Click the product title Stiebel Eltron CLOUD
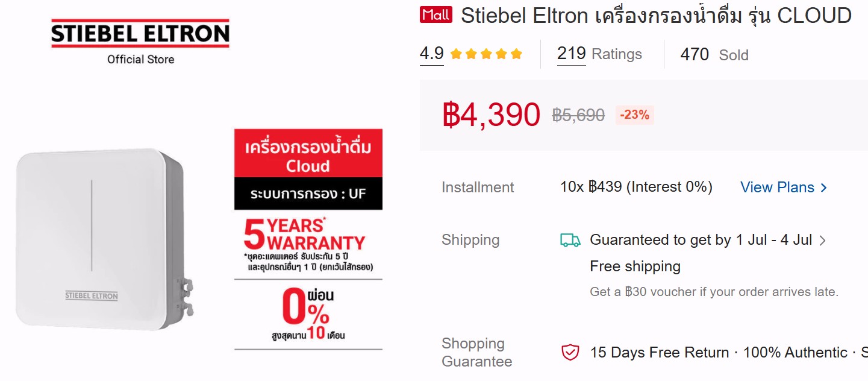This screenshot has width=868, height=381. click(656, 16)
